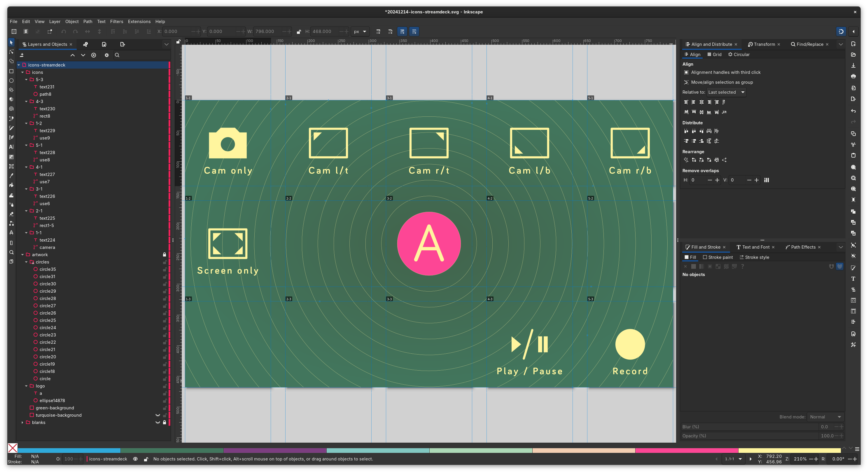Image resolution: width=868 pixels, height=473 pixels.
Task: Click the no-paint X swatch
Action: click(x=13, y=448)
